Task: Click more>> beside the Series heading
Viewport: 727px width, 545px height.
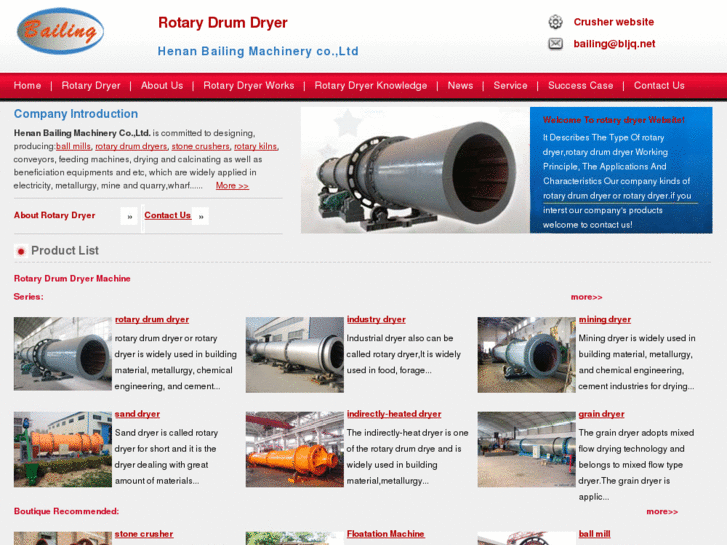Action: [587, 297]
